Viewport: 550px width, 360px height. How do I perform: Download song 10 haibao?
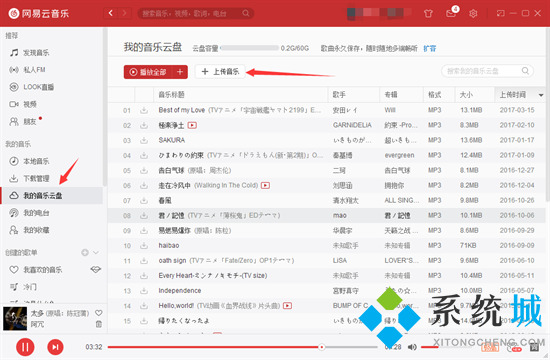144,246
